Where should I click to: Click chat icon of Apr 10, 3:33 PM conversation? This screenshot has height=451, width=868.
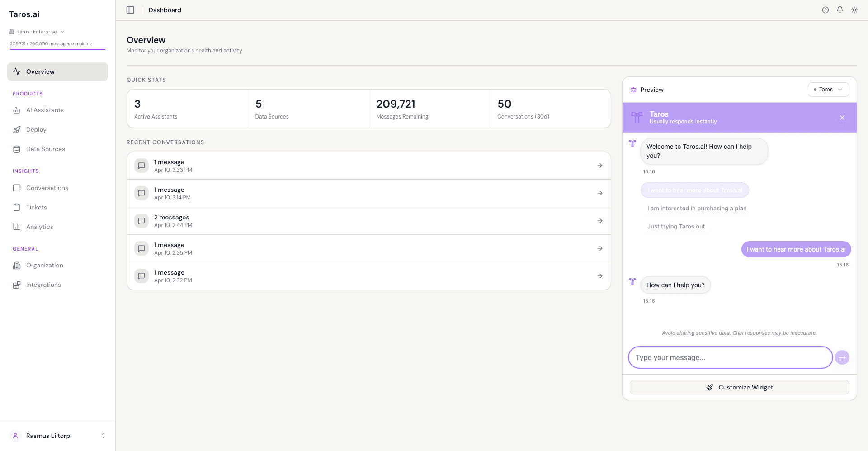[x=142, y=166]
